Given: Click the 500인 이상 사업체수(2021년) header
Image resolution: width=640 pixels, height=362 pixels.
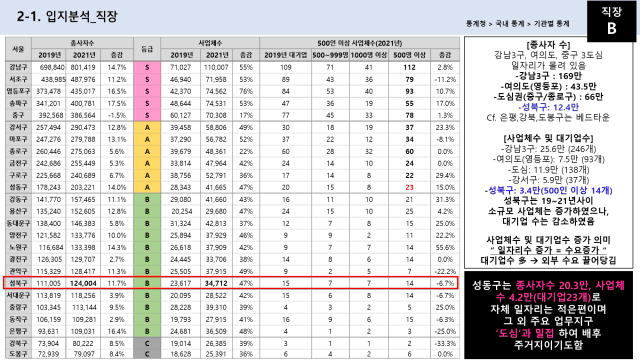Looking at the screenshot, I should click(x=360, y=43).
